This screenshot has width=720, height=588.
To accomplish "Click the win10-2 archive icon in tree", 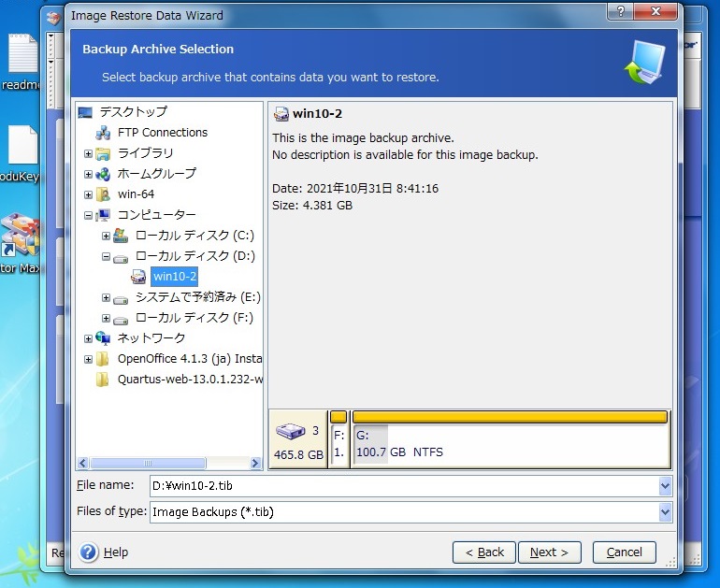I will [x=138, y=277].
